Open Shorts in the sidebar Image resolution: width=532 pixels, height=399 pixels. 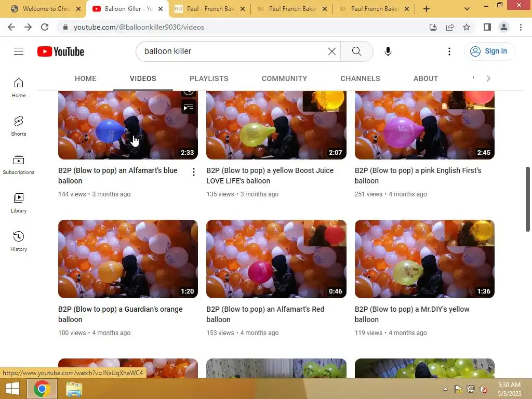tap(19, 126)
